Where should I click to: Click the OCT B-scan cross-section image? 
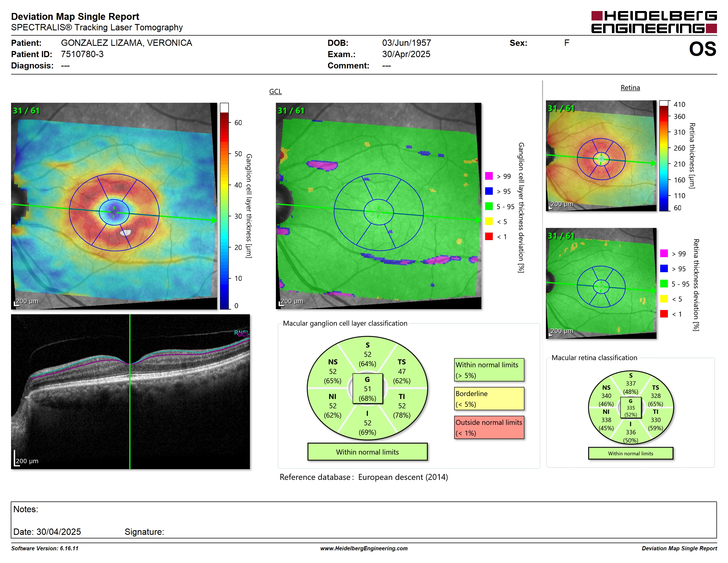point(130,392)
